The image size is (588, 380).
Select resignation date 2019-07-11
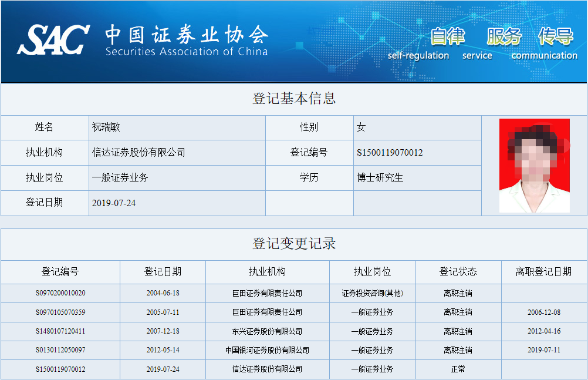coord(544,350)
